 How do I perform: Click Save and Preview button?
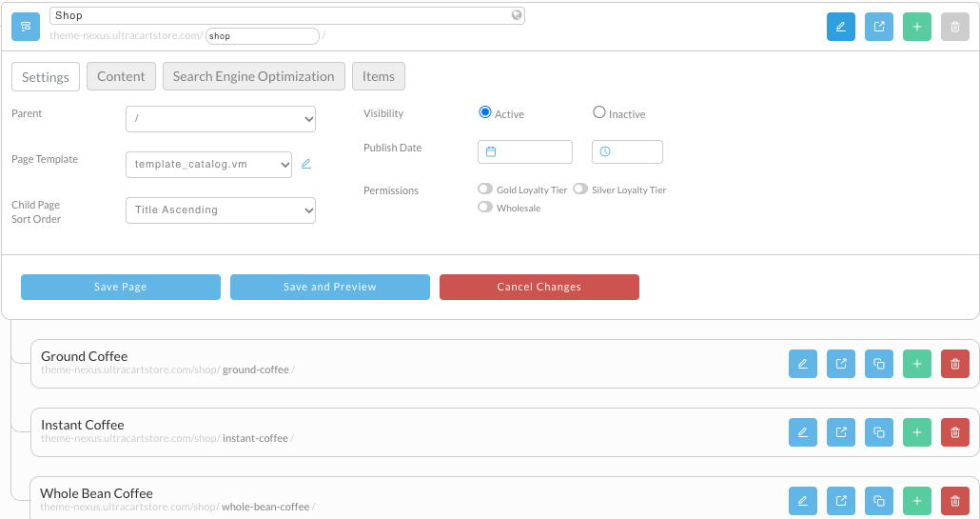330,287
